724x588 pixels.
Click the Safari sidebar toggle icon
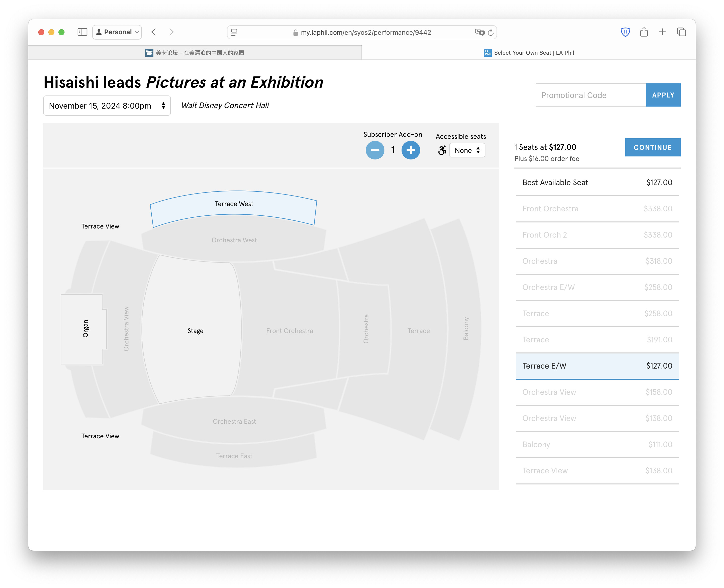point(82,32)
